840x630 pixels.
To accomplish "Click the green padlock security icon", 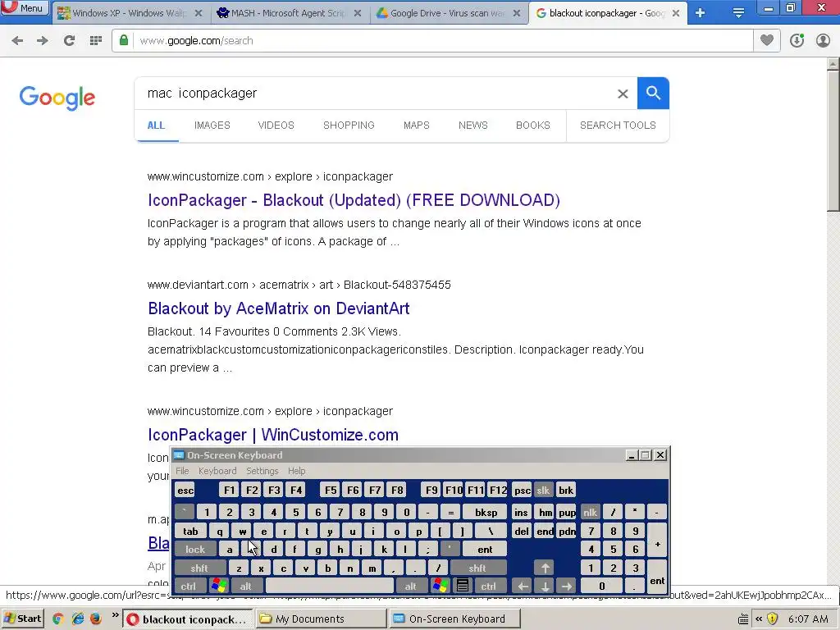I will (x=124, y=40).
